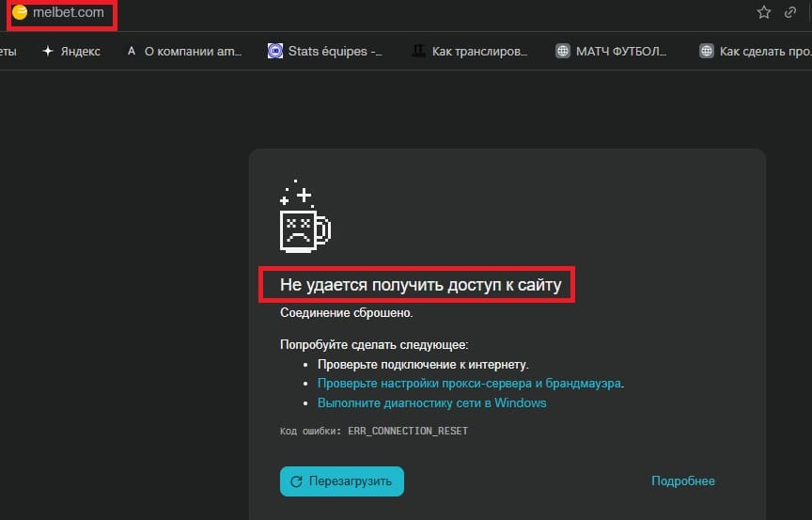Click 'Попробуйте сделать следующее:' text
Viewport: 812px width, 520px height.
pos(374,345)
